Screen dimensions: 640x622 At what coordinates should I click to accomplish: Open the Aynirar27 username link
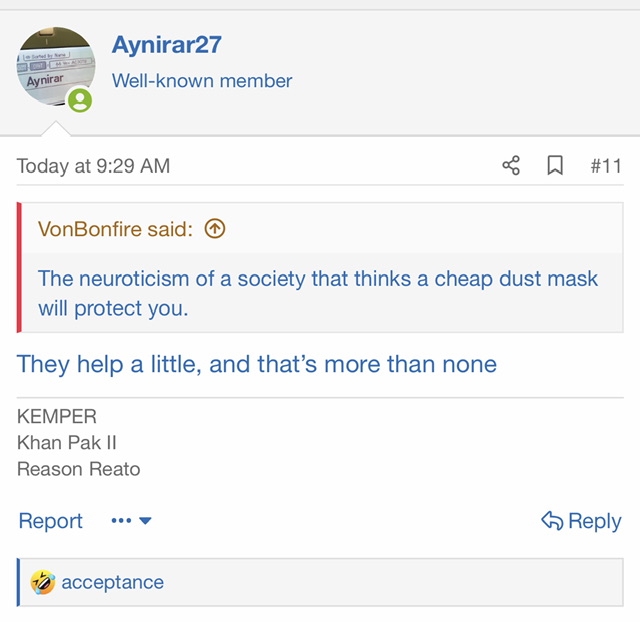167,45
